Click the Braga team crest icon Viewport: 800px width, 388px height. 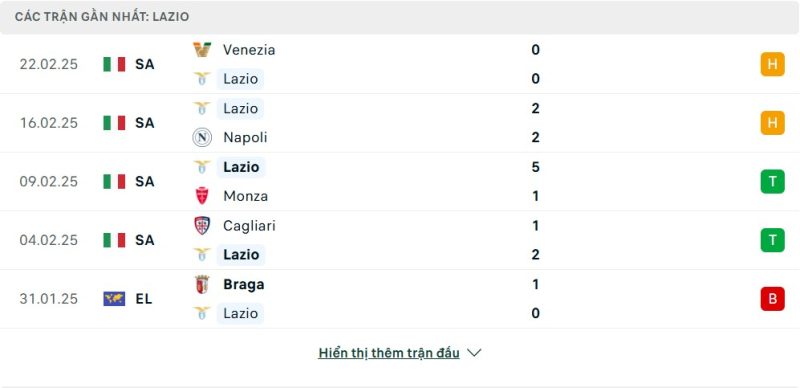[x=202, y=284]
